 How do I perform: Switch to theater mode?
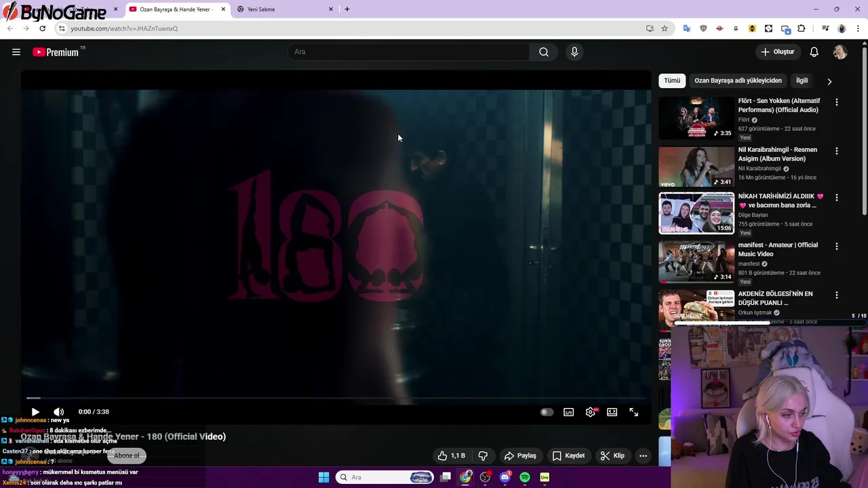612,412
